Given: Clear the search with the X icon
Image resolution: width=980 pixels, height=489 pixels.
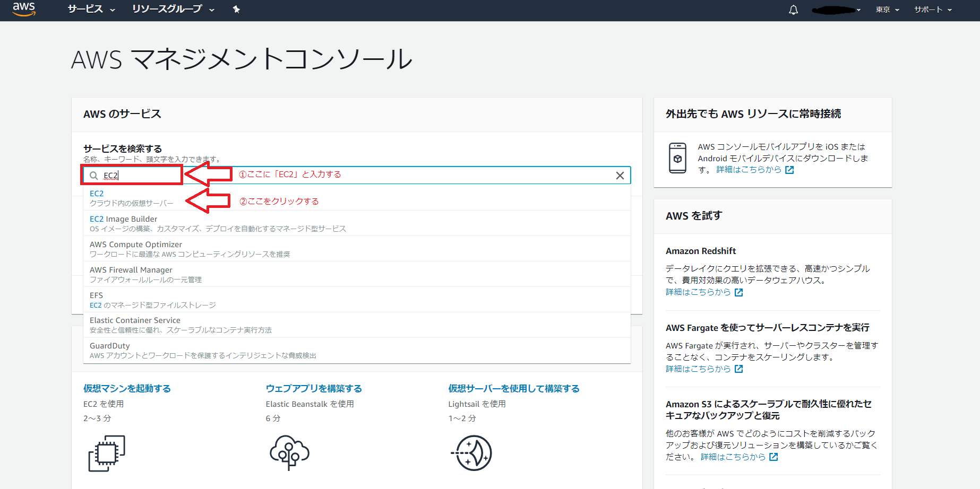Looking at the screenshot, I should (620, 176).
